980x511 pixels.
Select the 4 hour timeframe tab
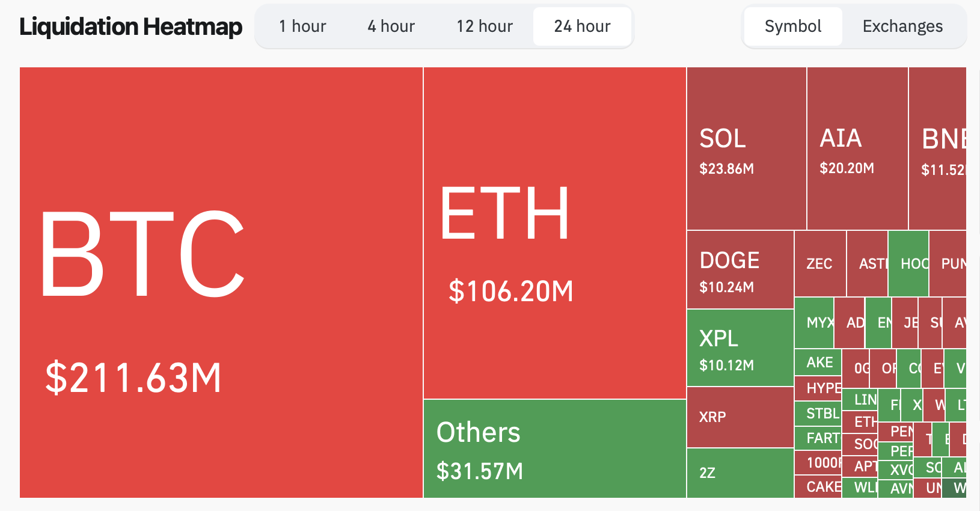pyautogui.click(x=391, y=26)
